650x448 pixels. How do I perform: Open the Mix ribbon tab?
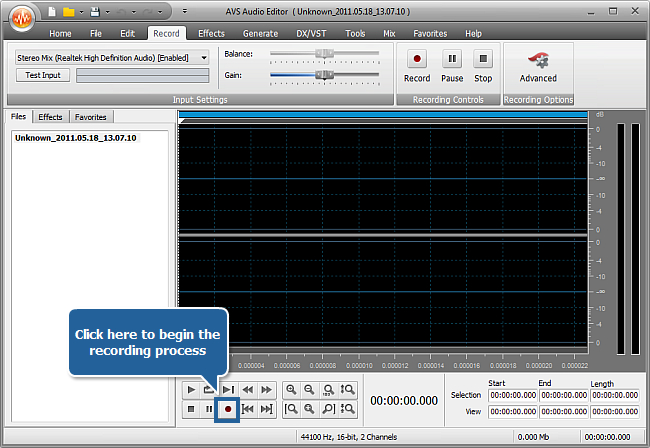click(389, 34)
